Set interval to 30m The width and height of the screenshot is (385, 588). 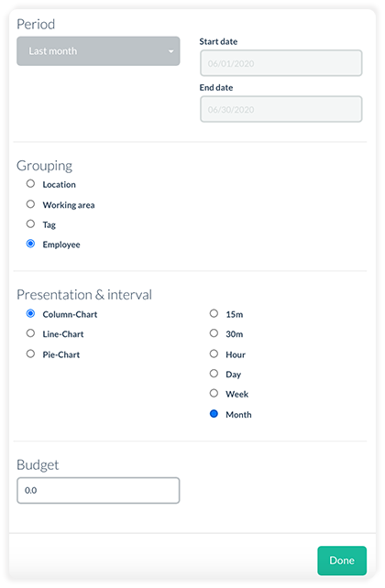(x=214, y=333)
